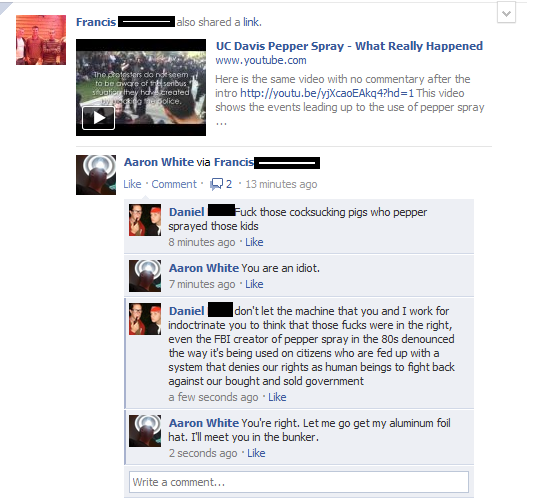Click Aaron White's avatar on "You are an idiot"

pos(145,276)
